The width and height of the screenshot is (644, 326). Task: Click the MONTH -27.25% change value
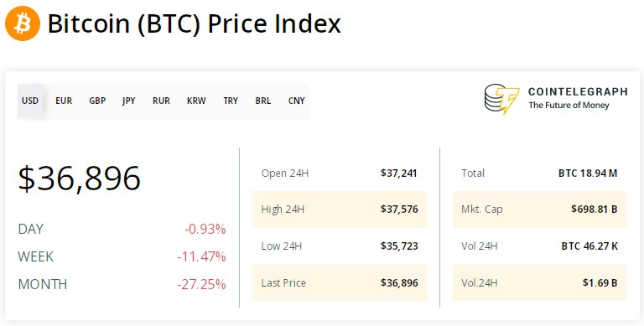[x=201, y=284]
